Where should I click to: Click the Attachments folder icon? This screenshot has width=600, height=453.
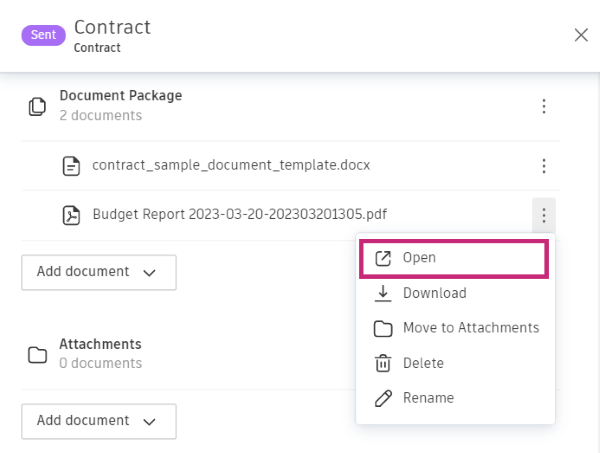(x=37, y=354)
